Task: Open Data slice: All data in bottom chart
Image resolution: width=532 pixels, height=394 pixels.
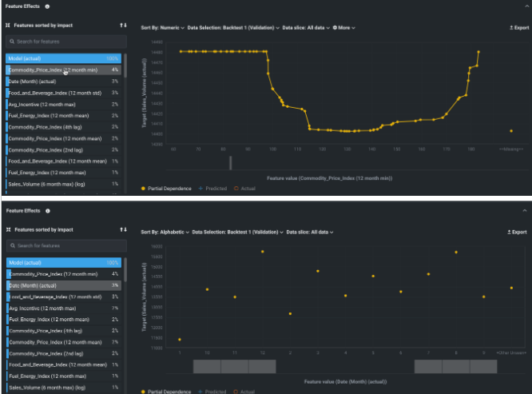Action: [310, 232]
